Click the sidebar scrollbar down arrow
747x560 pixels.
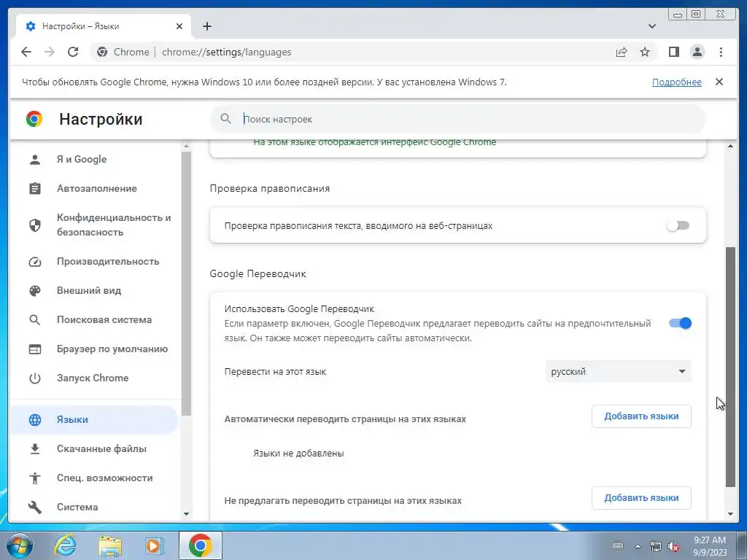tap(186, 514)
